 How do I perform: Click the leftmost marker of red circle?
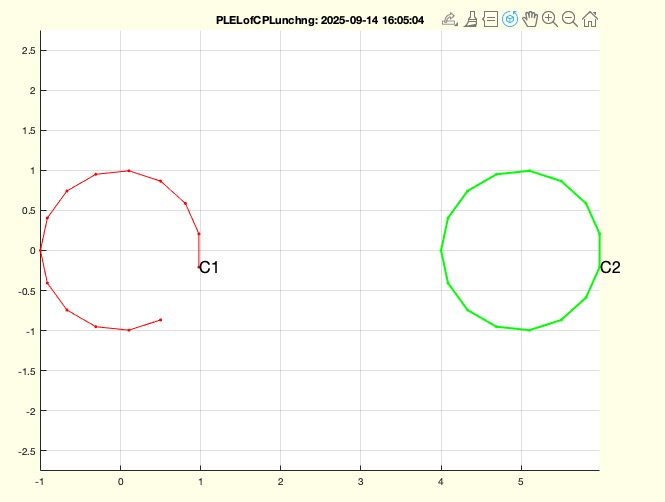[x=41, y=251]
